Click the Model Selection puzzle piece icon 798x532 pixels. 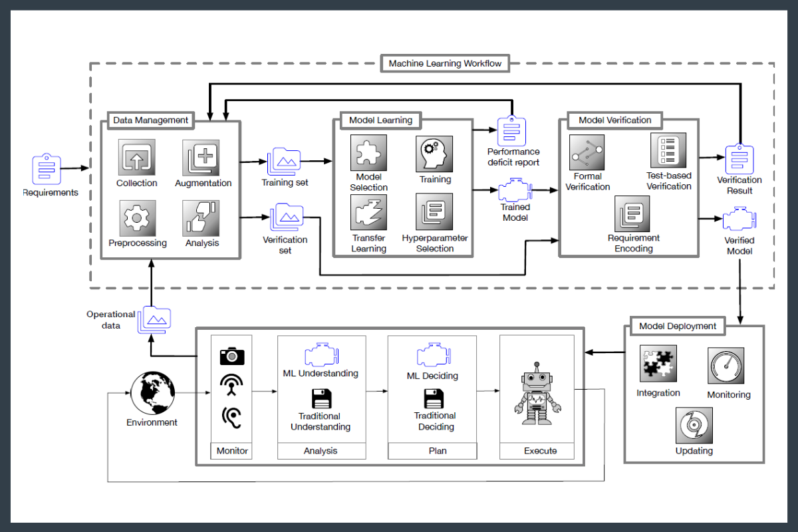coord(368,154)
